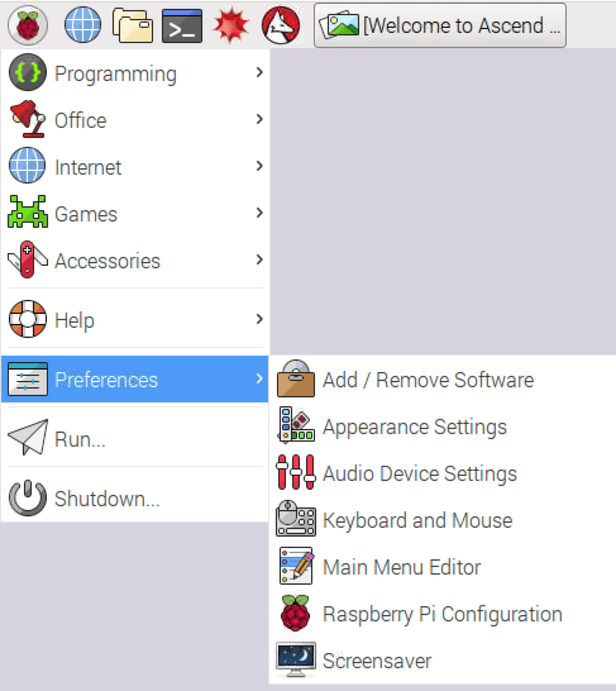616x691 pixels.
Task: Open Wolfram Language from the taskbar
Action: 280,25
